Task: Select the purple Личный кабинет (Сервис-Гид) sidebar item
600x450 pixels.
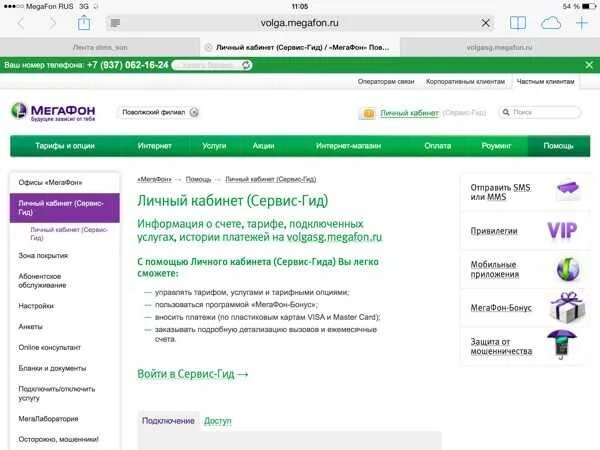Action: (x=65, y=208)
